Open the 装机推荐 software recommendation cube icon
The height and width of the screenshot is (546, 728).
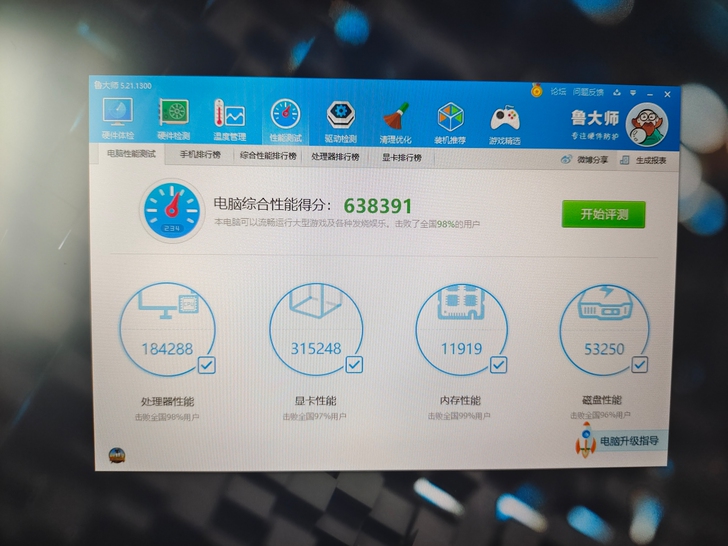pyautogui.click(x=450, y=123)
